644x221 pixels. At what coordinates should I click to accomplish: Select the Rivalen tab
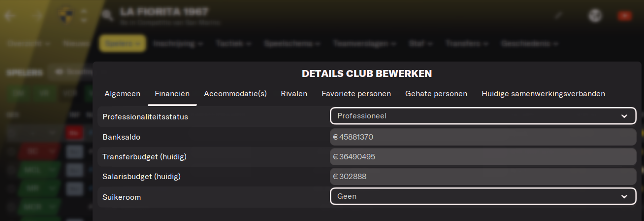click(294, 94)
